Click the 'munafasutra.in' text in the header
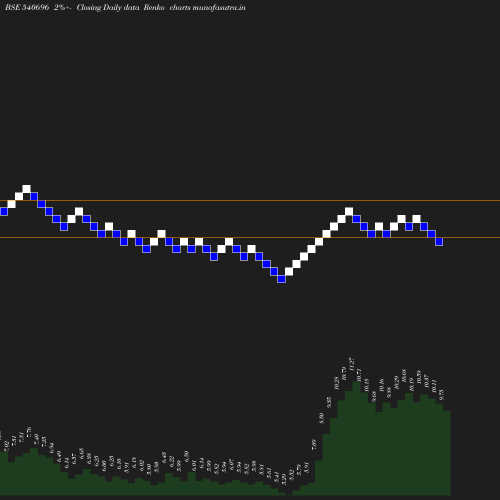The image size is (500, 500). click(x=219, y=7)
